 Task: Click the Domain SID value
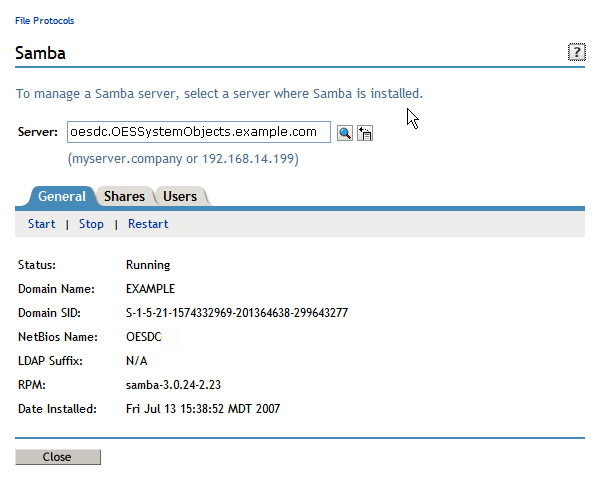coord(236,313)
